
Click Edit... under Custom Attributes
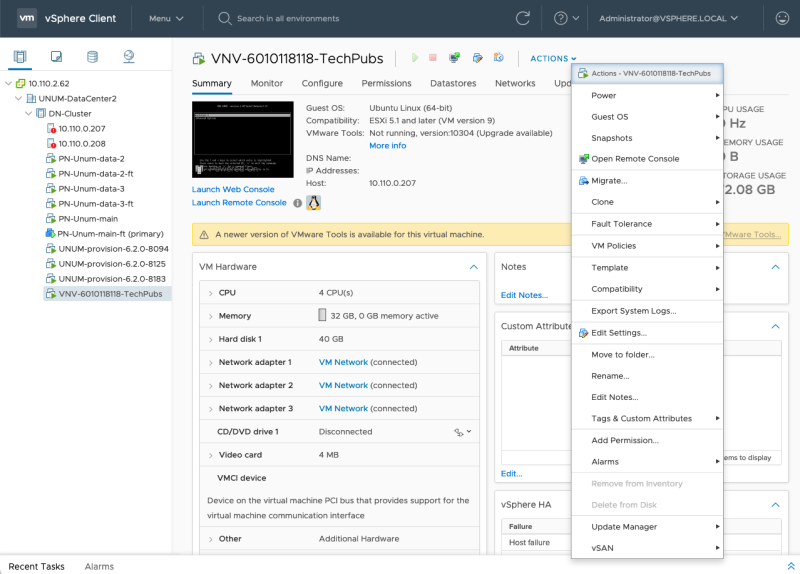(511, 473)
